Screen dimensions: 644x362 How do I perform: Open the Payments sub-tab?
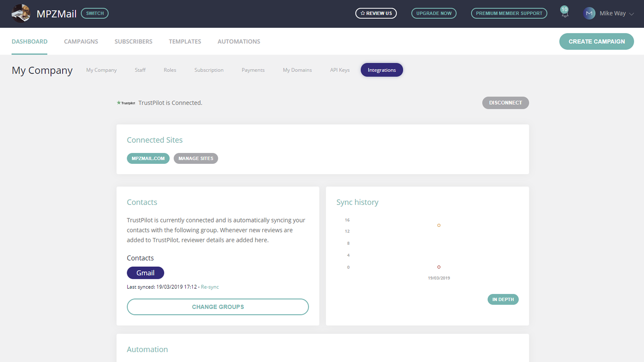coord(253,70)
